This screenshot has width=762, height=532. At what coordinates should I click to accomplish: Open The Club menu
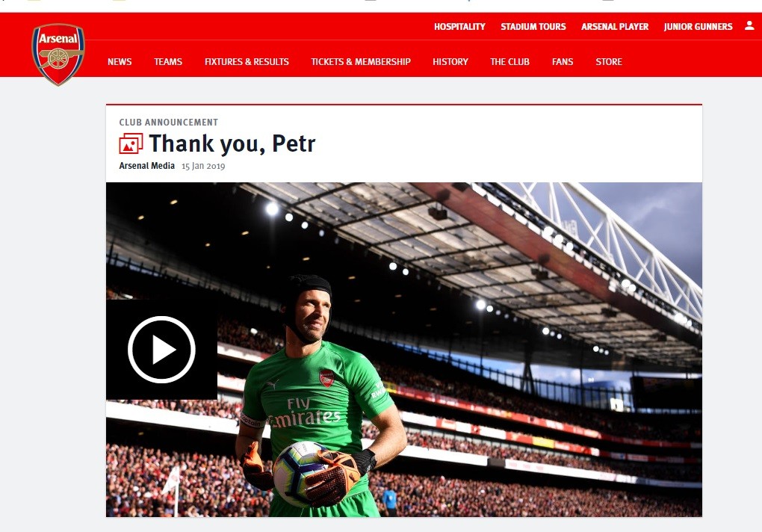pos(509,62)
